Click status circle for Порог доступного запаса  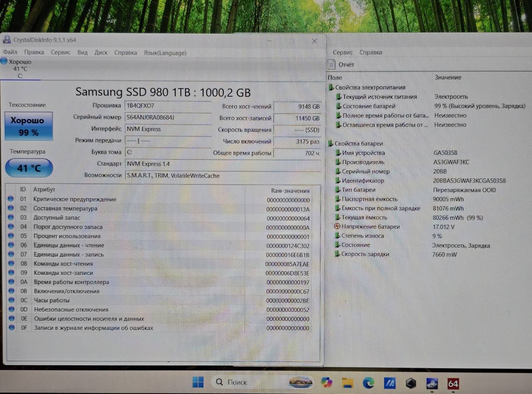pos(11,227)
